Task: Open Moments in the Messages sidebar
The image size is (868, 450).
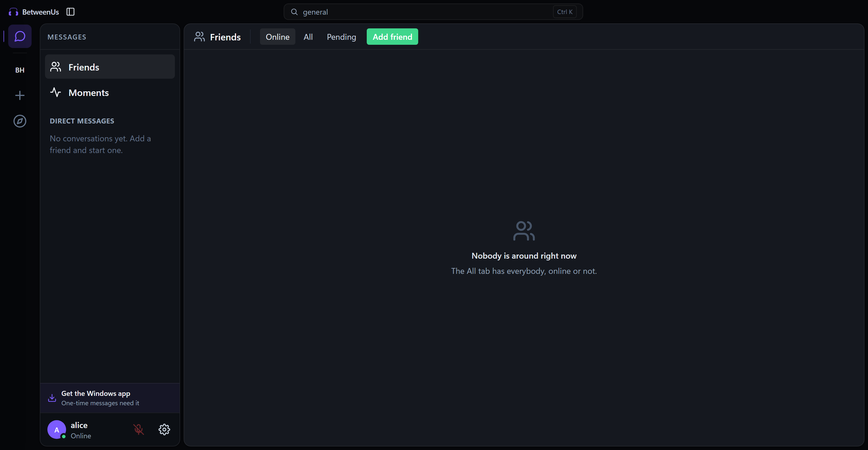Action: [110, 92]
